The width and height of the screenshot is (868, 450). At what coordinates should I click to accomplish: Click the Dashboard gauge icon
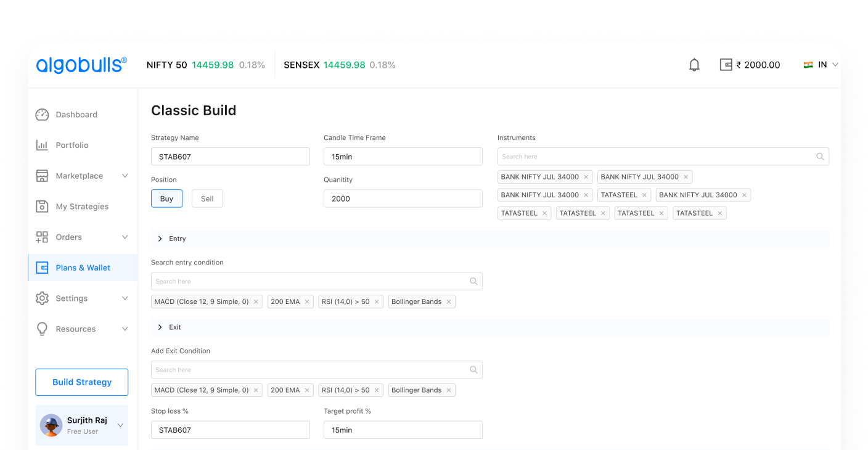click(42, 115)
